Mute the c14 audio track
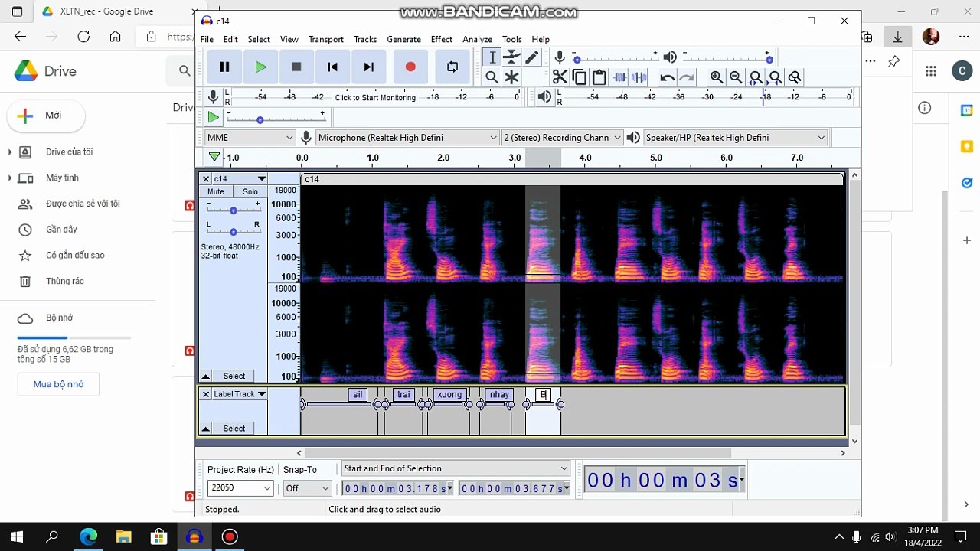Screen dimensions: 980x551 coord(216,191)
